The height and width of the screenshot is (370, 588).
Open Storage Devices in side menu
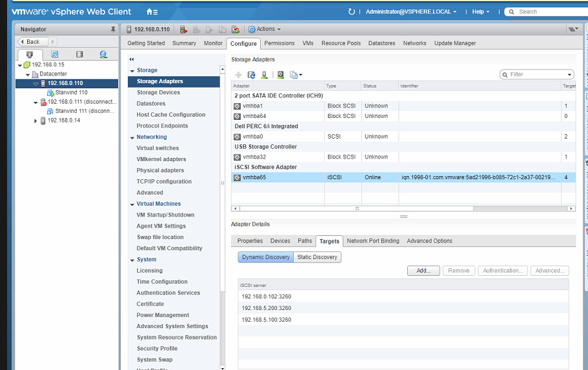[158, 93]
